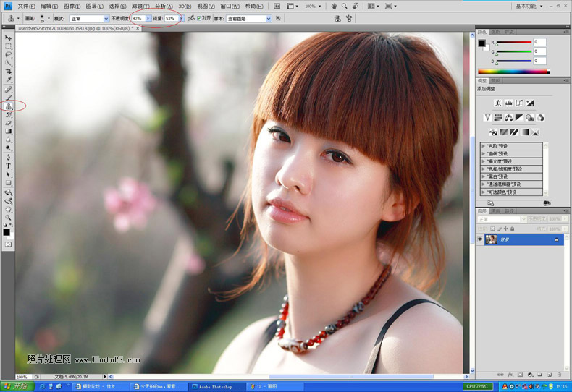
Task: Expand the '曝光度' presets row
Action: point(511,161)
